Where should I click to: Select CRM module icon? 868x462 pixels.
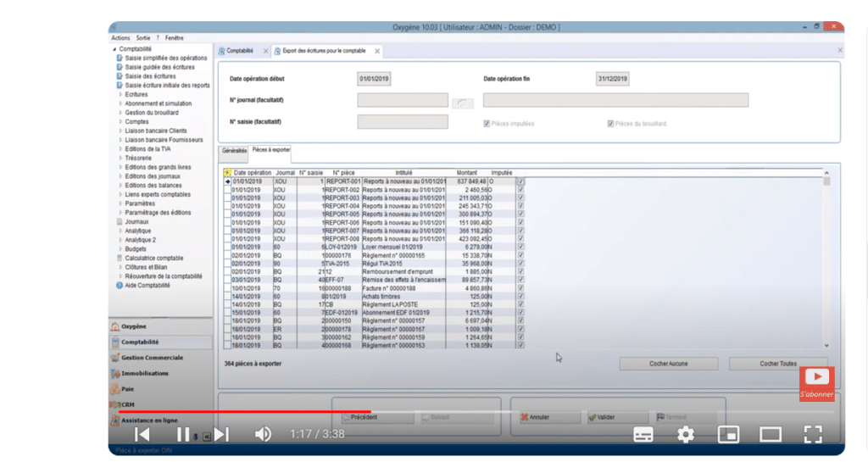click(x=115, y=404)
